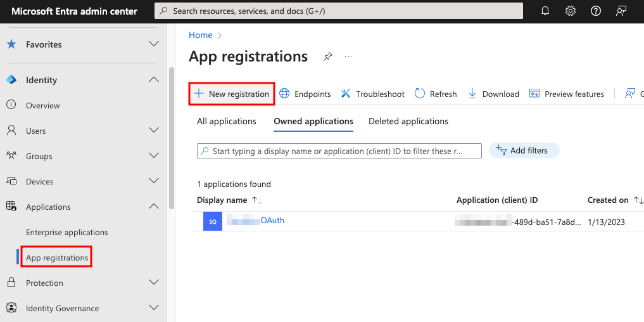This screenshot has width=644, height=322.
Task: Open the notifications bell icon
Action: pos(545,11)
